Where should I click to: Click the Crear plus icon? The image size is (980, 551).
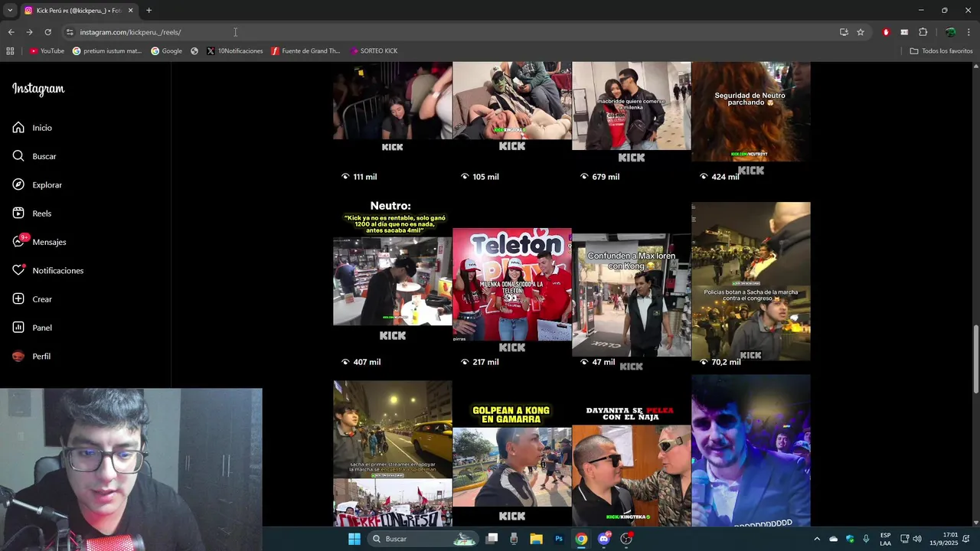pos(18,298)
